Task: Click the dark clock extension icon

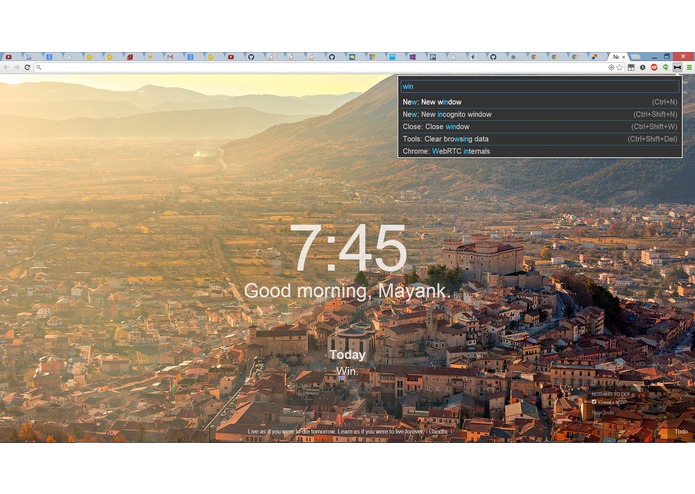Action: pyautogui.click(x=643, y=67)
